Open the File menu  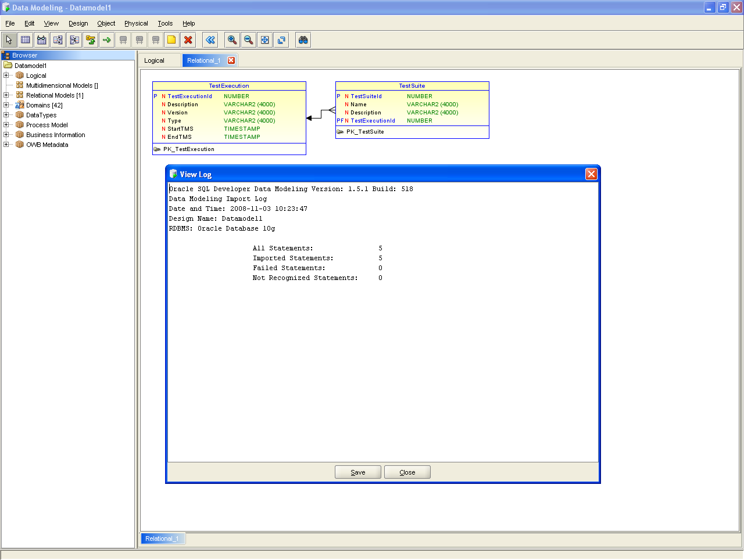[10, 23]
